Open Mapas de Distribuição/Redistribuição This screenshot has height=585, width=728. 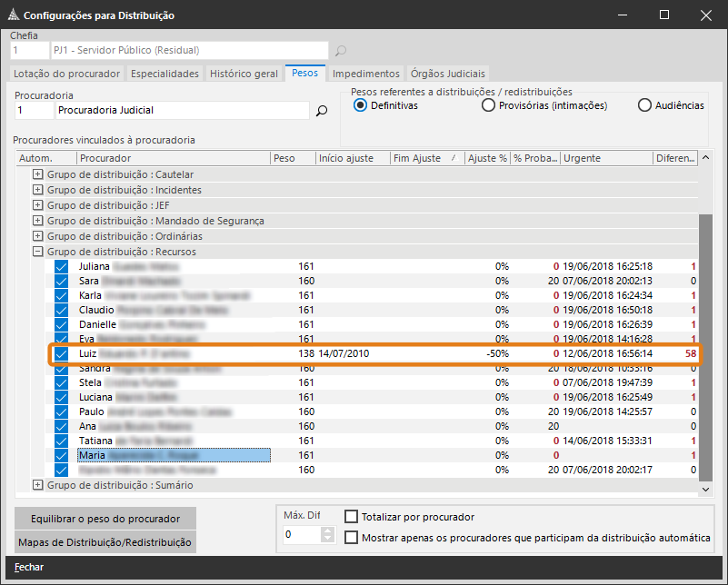pos(105,542)
